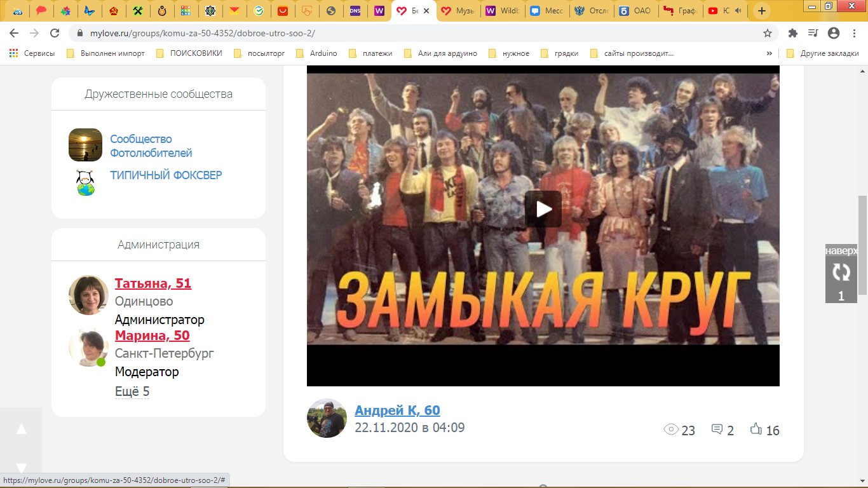This screenshot has height=488, width=868.
Task: Switch to the Отсле tracking tab
Action: click(591, 11)
